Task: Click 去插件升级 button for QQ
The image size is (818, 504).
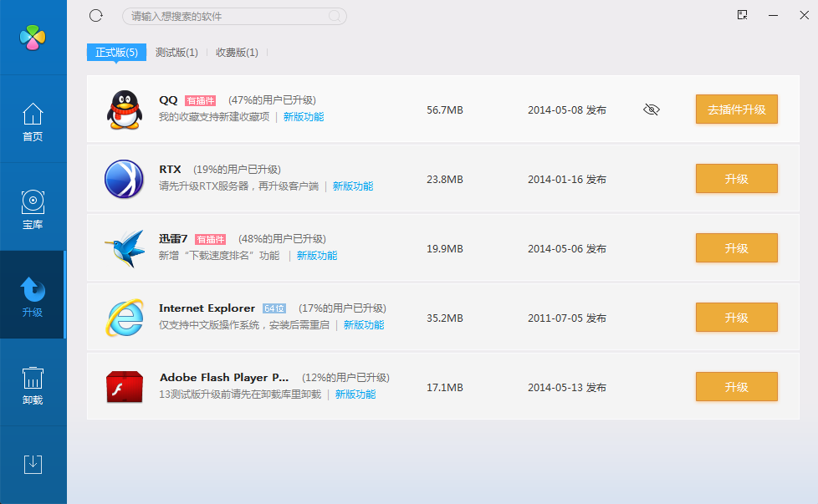Action: [736, 109]
